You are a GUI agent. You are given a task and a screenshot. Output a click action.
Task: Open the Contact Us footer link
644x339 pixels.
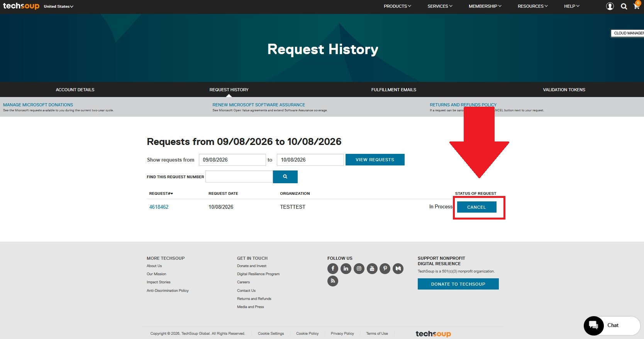pos(246,291)
